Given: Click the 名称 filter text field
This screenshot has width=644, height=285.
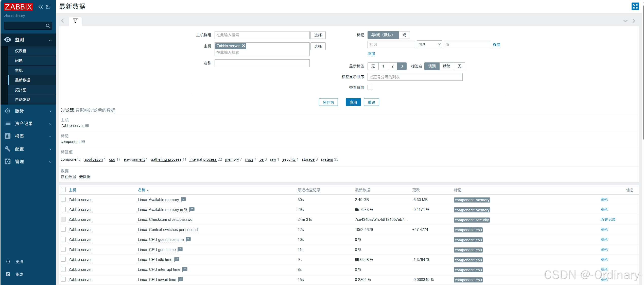Looking at the screenshot, I should (262, 63).
